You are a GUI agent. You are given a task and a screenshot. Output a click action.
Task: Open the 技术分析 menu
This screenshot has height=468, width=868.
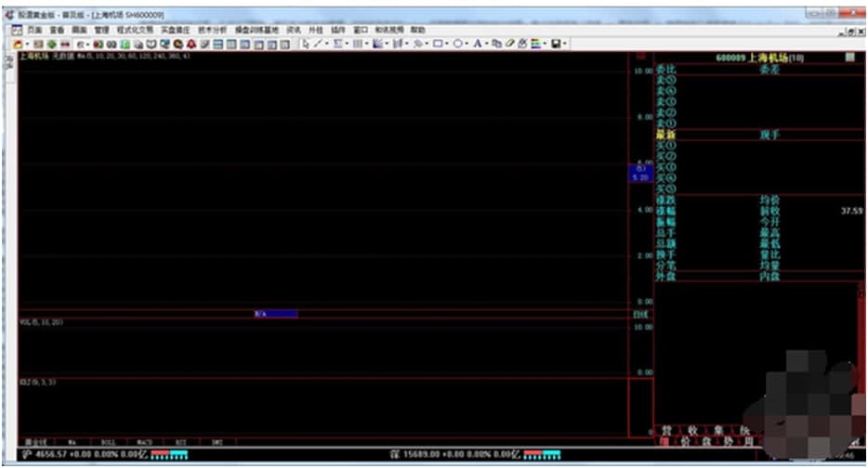click(x=211, y=30)
